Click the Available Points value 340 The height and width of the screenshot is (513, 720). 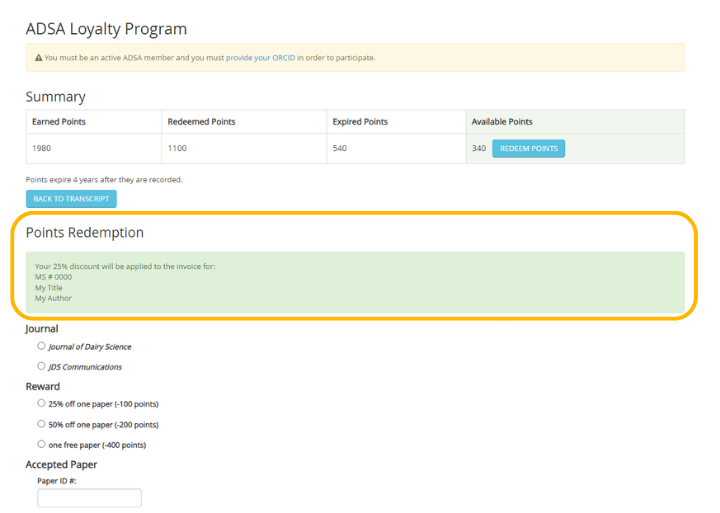(x=478, y=148)
